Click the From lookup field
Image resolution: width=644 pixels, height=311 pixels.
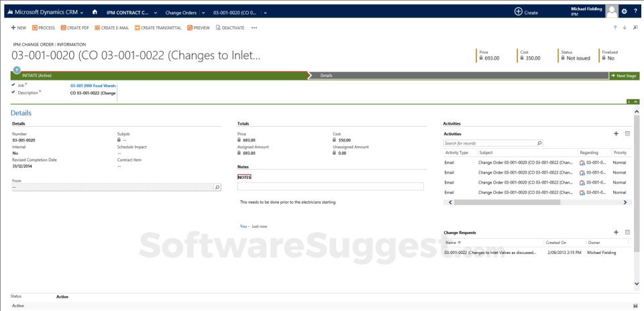[x=113, y=187]
